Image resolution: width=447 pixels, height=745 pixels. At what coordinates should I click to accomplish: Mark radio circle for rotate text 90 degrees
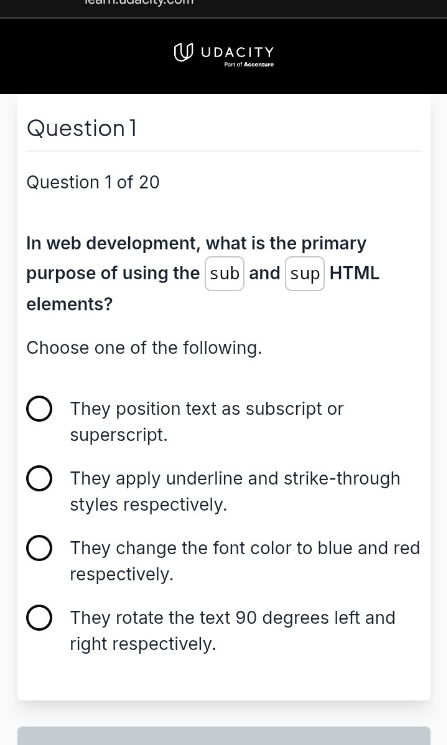[x=39, y=618]
